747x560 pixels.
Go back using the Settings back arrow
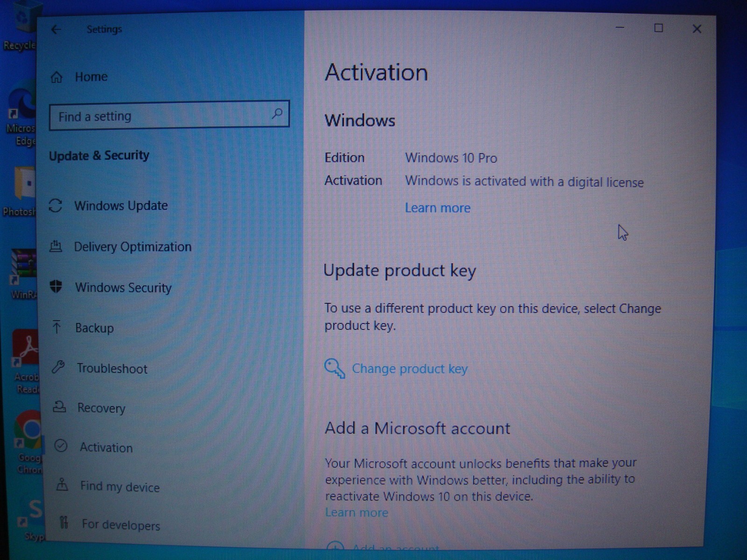(56, 29)
